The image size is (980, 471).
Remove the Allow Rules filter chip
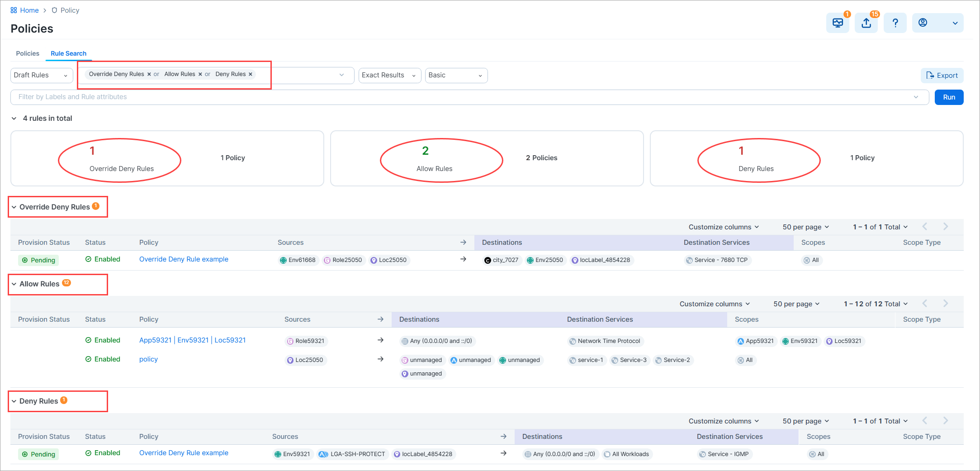click(x=200, y=74)
